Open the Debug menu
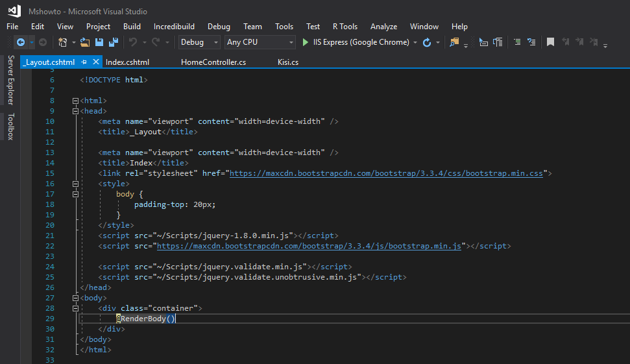The image size is (630, 364). click(x=219, y=27)
